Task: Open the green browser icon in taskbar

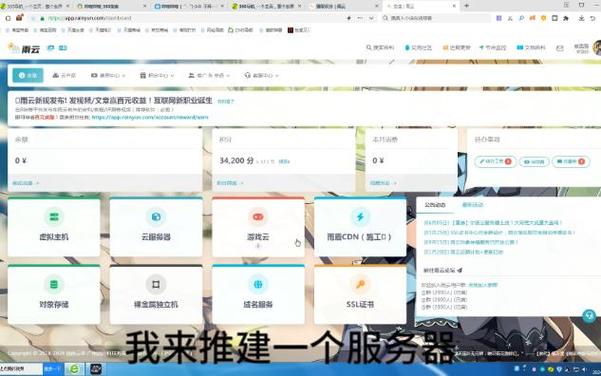Action: pos(74,369)
